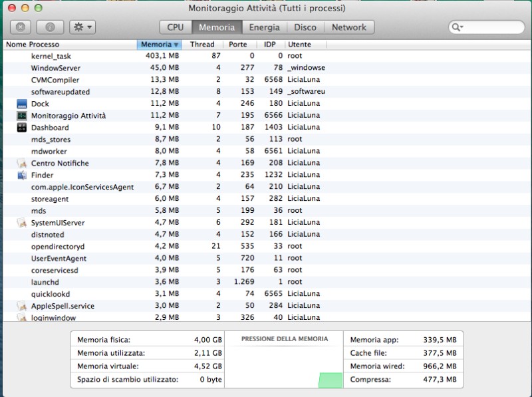Click the 403,1 MB memory value
This screenshot has width=532, height=397.
point(162,56)
